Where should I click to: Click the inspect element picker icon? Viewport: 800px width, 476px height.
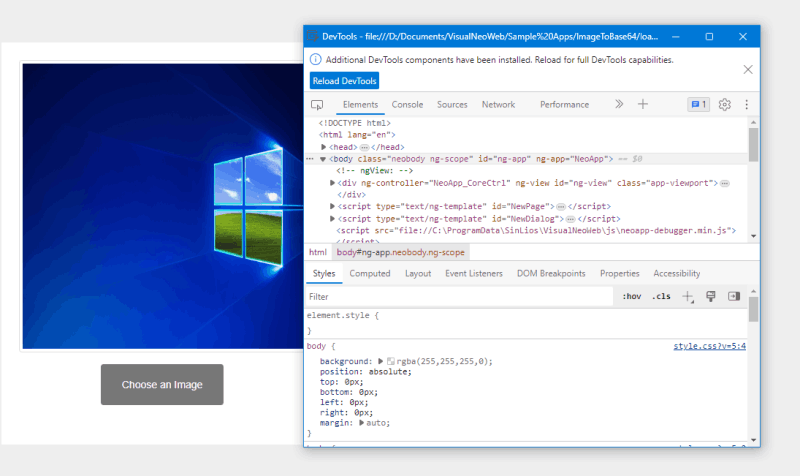(317, 104)
